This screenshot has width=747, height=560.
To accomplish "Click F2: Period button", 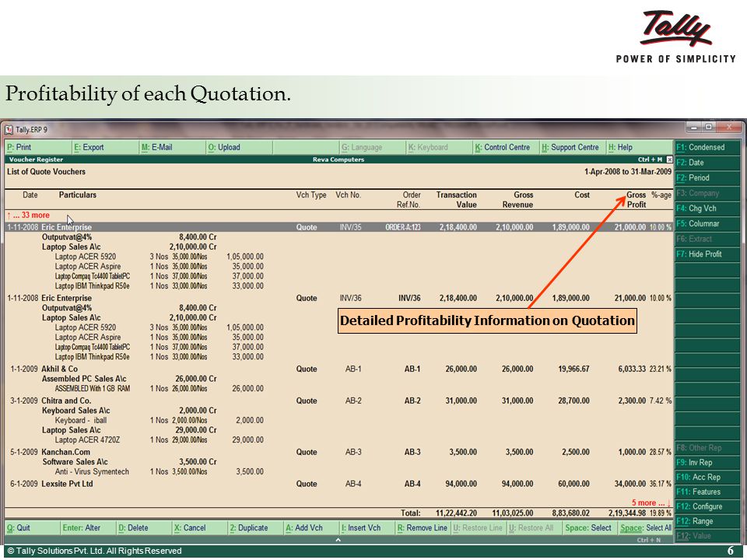I will tap(707, 177).
